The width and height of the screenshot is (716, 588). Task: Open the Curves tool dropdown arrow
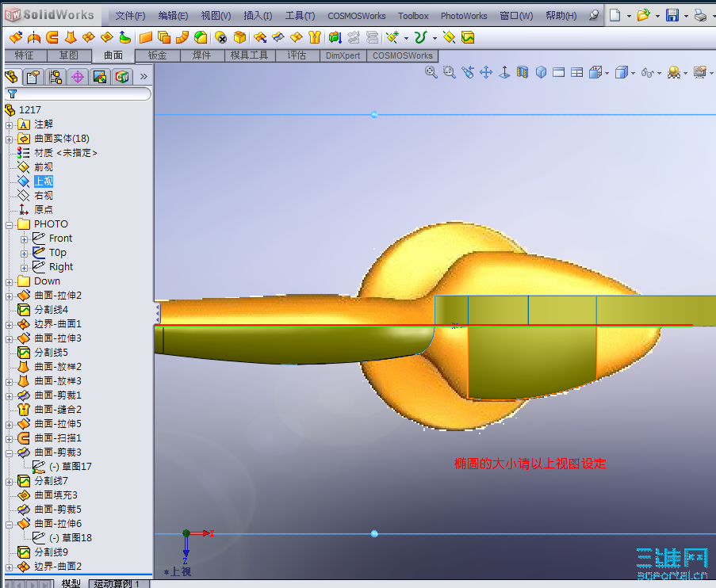435,38
